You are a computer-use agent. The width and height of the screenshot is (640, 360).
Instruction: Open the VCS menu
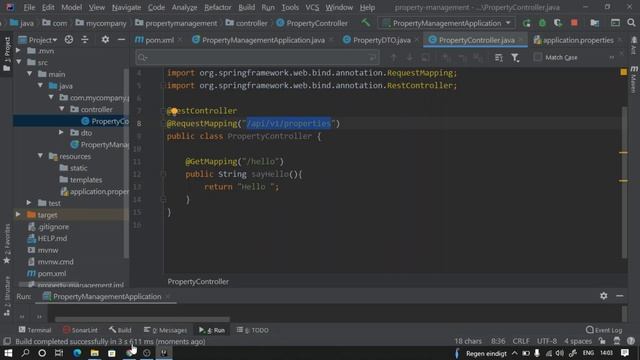[x=312, y=7]
